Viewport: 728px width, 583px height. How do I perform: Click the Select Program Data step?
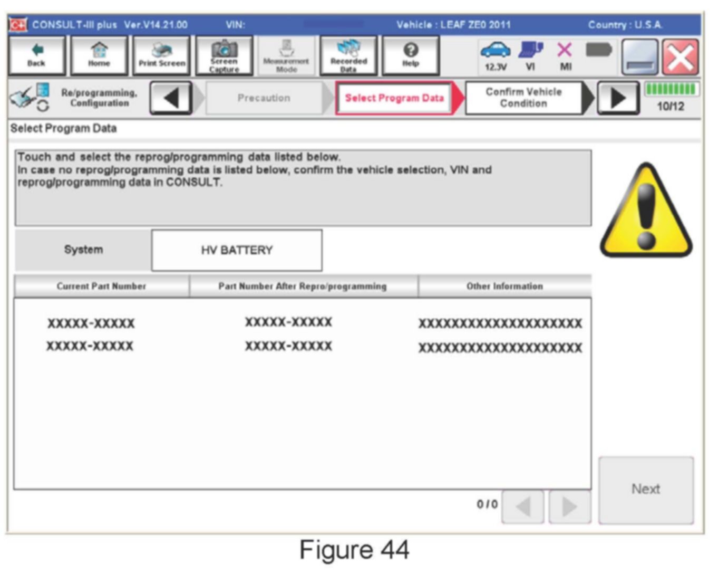[394, 98]
